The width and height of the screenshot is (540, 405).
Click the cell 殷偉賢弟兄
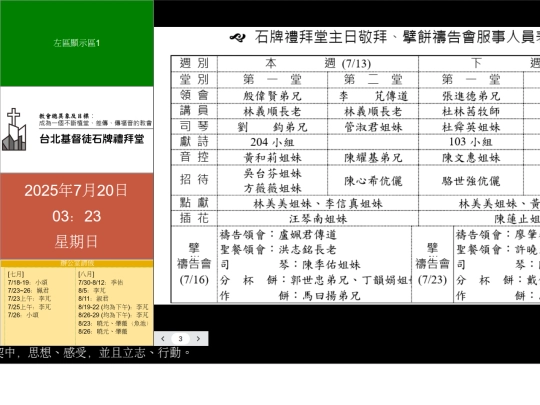(x=272, y=96)
